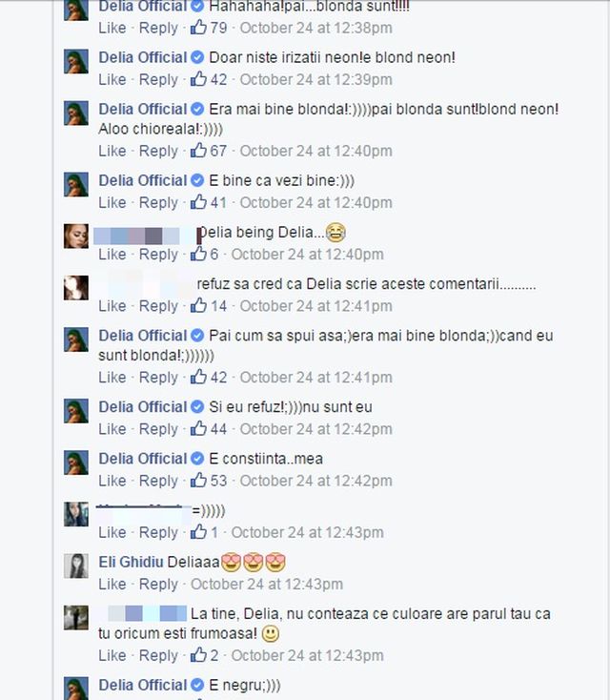Like the 'Si eu refuz' comment
The width and height of the screenshot is (610, 700).
112,429
